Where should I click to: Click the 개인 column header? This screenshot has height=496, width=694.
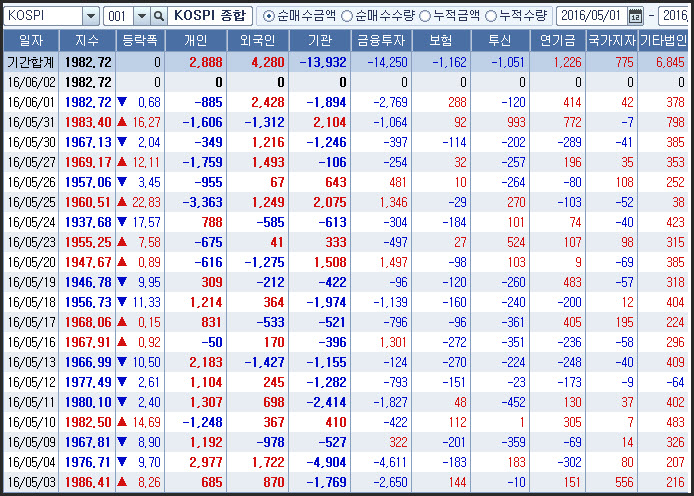196,41
